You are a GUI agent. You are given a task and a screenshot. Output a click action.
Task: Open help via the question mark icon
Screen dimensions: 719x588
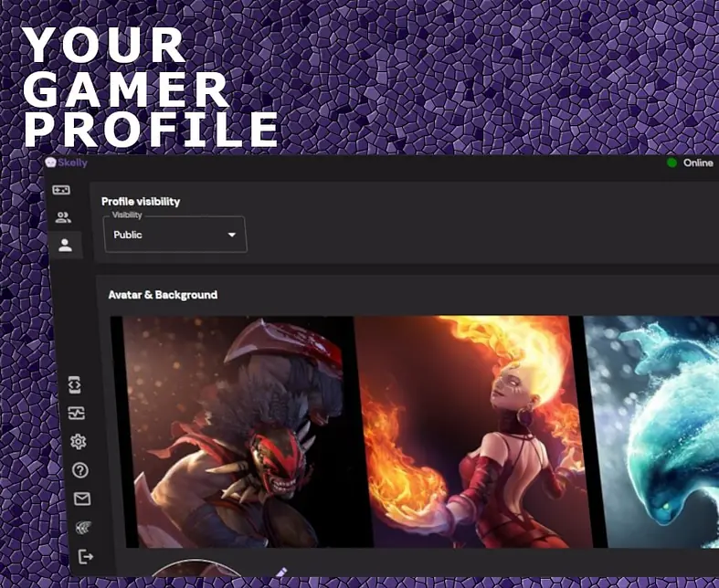click(x=80, y=470)
